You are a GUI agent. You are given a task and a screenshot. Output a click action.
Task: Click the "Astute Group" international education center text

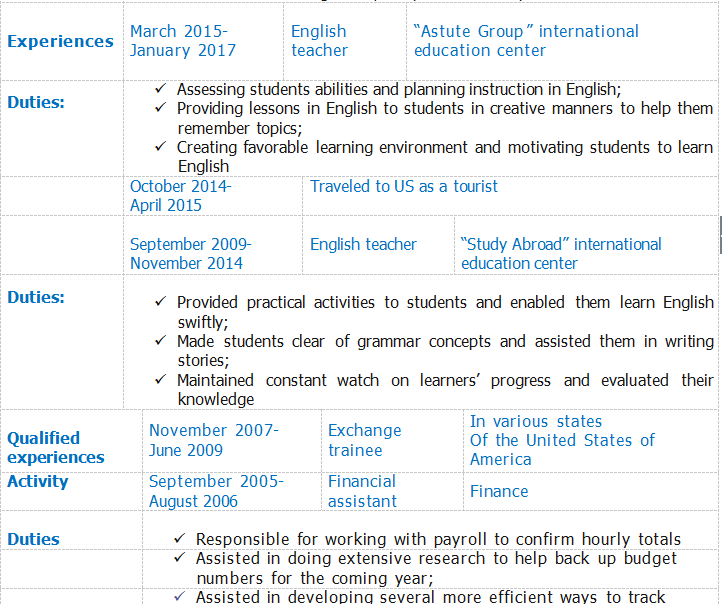(x=526, y=41)
